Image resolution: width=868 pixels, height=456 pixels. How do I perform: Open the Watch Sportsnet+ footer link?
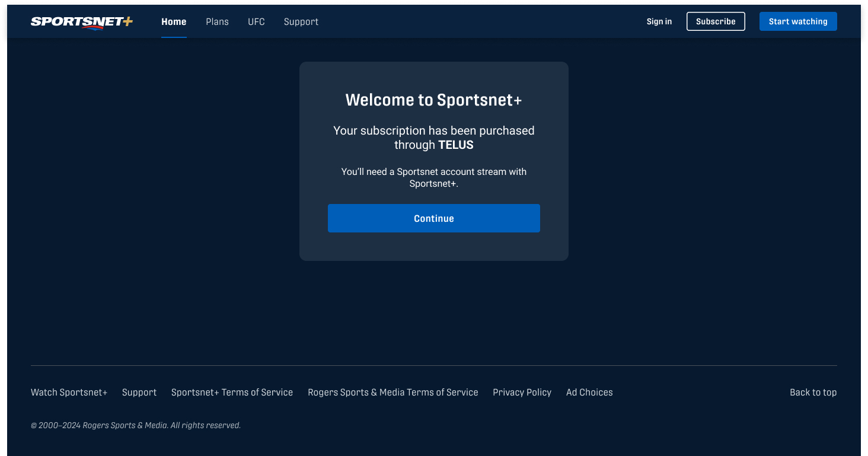tap(69, 393)
